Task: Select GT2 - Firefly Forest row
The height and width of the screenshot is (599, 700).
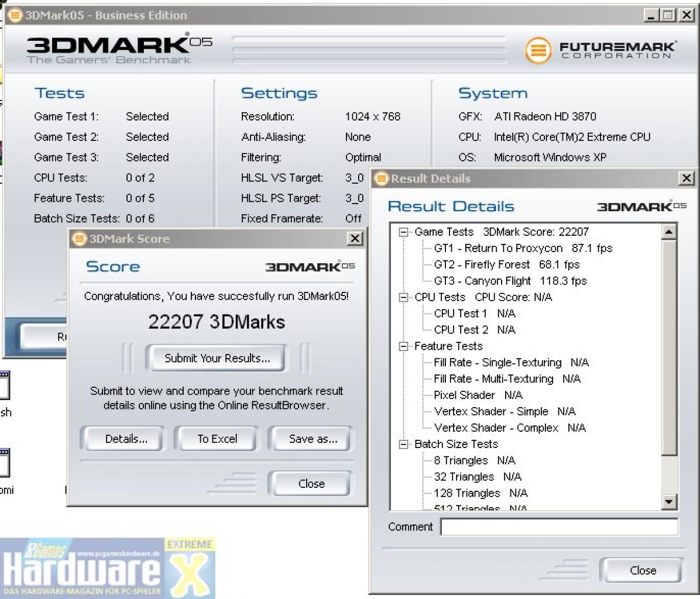Action: (x=507, y=264)
